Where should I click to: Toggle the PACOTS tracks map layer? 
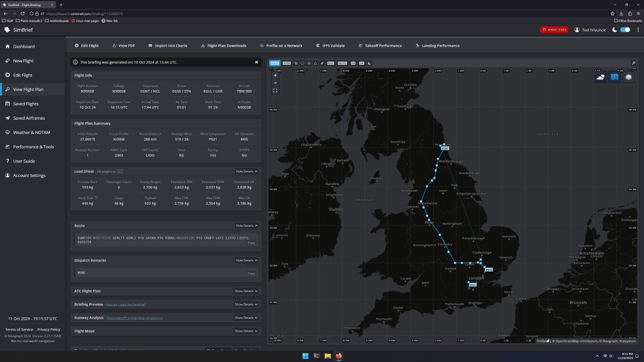(x=343, y=63)
